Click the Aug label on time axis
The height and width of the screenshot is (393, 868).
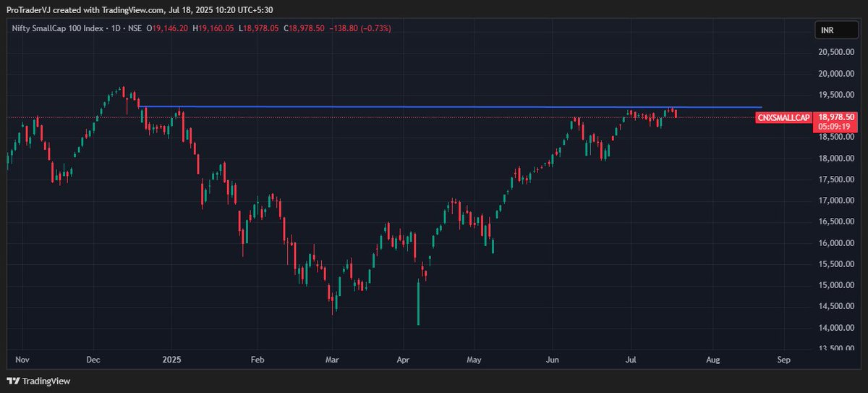coord(712,359)
